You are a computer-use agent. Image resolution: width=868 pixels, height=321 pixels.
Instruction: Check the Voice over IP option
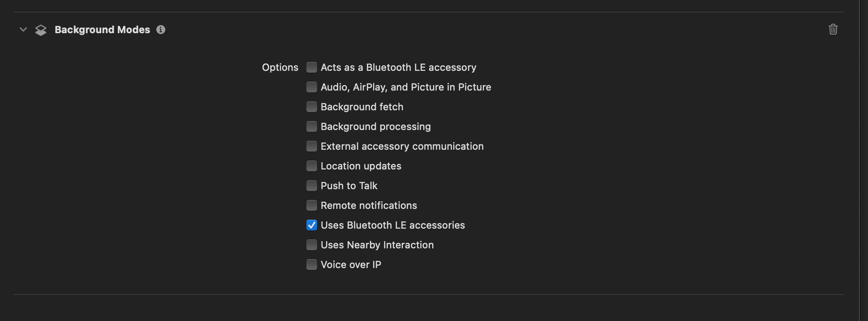pyautogui.click(x=312, y=265)
